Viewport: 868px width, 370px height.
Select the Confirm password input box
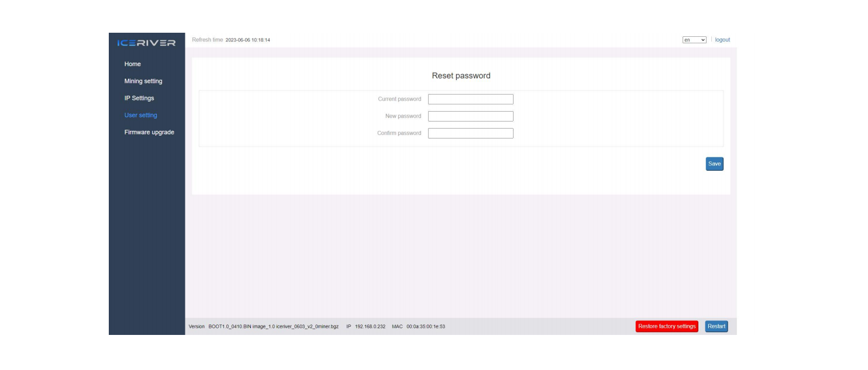[x=470, y=133]
